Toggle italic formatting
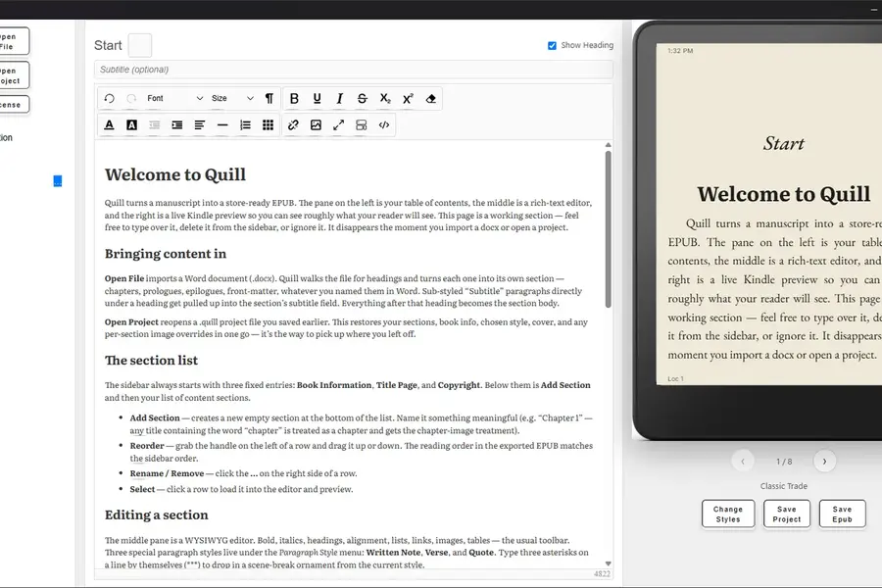 click(339, 98)
